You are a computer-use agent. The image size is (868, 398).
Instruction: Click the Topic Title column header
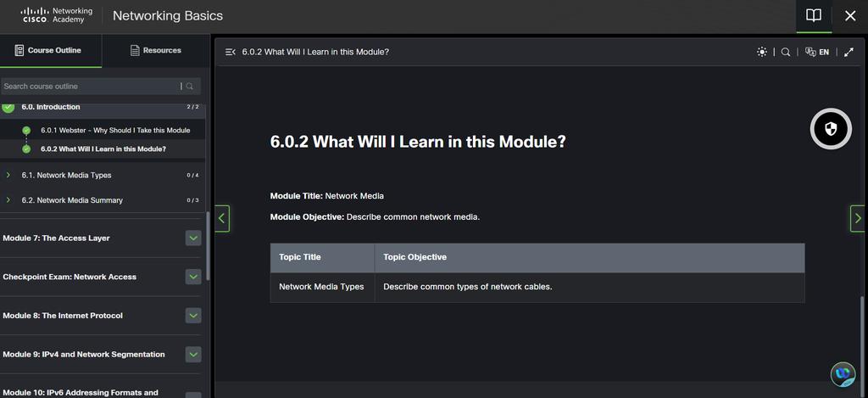pos(322,257)
